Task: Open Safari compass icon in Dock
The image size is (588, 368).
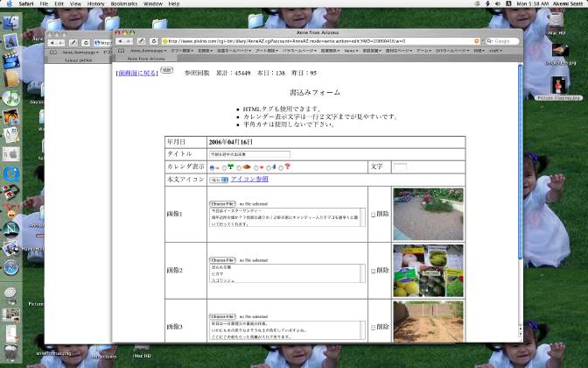Action: click(10, 267)
